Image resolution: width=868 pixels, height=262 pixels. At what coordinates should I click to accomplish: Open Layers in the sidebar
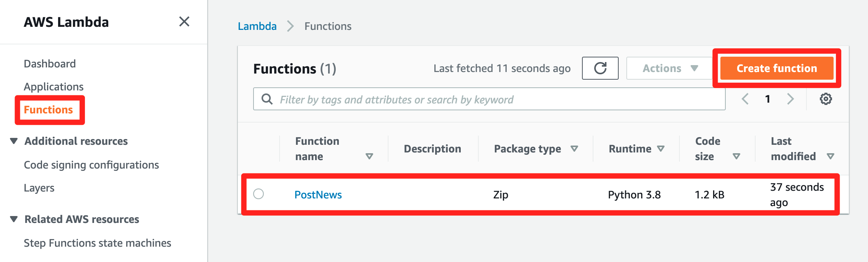pos(39,188)
